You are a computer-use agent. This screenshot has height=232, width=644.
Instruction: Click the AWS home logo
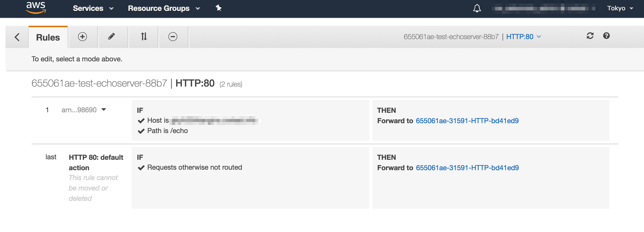coord(36,8)
